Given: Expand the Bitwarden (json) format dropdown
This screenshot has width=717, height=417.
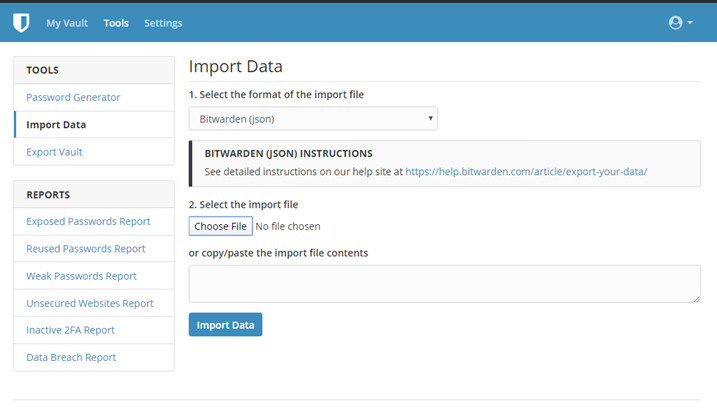Looking at the screenshot, I should click(x=313, y=119).
